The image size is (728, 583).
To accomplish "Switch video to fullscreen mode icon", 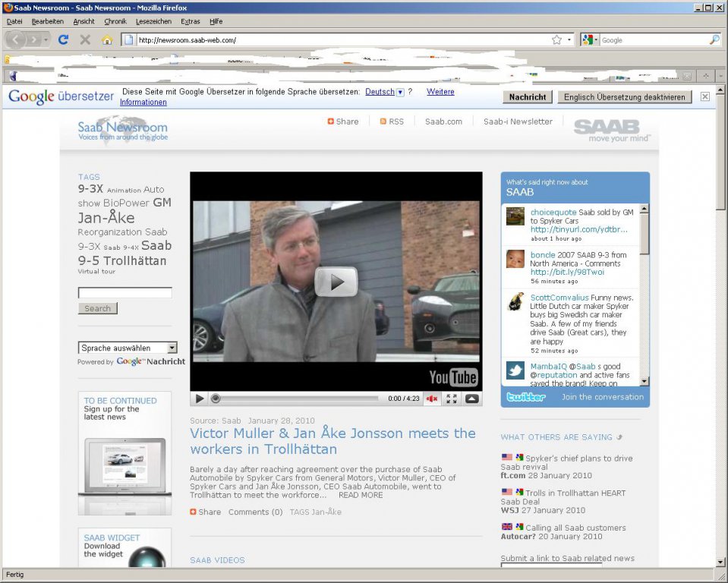I will pyautogui.click(x=451, y=399).
